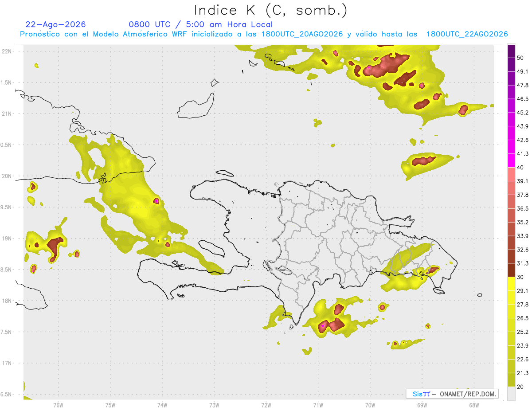Click the legend value '35.2'
This screenshot has height=411, width=532.
point(523,222)
